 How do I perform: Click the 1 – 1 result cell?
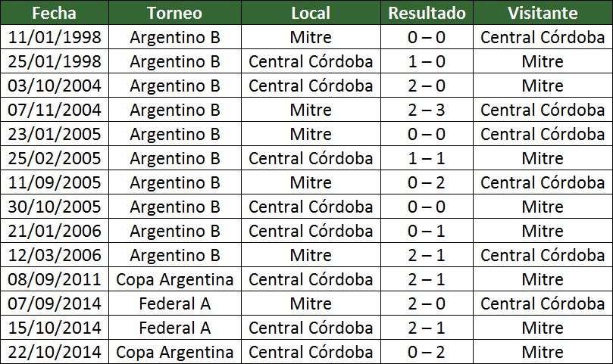coord(427,158)
